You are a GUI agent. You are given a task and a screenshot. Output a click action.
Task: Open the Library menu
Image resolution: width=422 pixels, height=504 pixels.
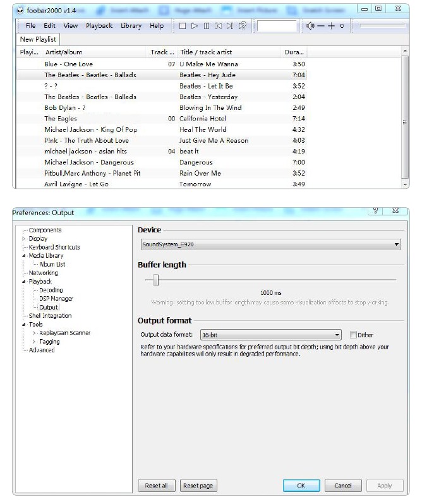[131, 26]
